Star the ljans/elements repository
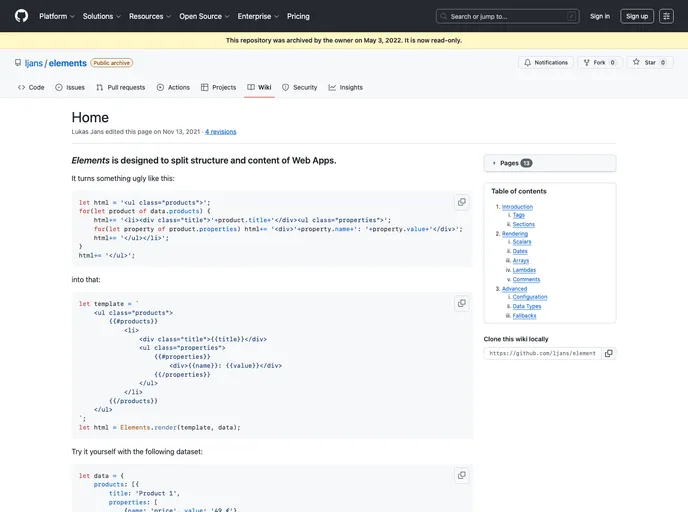688x512 pixels. 649,62
